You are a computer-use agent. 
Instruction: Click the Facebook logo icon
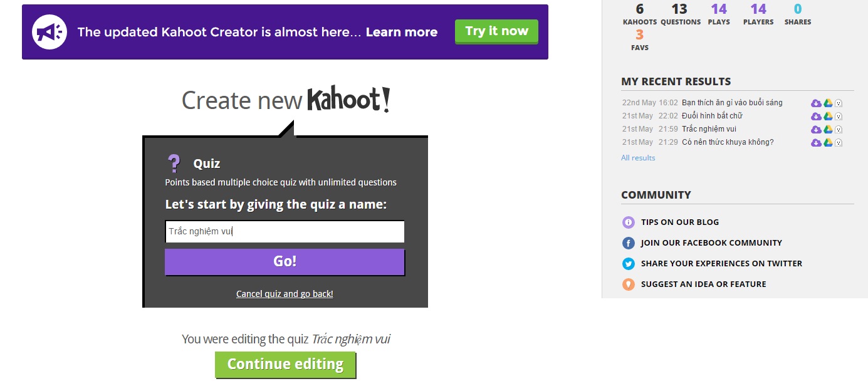[x=629, y=243]
